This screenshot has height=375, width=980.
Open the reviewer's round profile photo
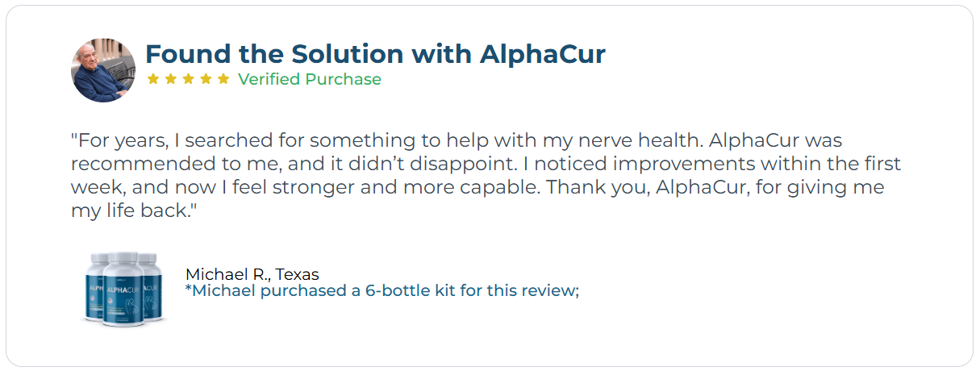pos(103,70)
